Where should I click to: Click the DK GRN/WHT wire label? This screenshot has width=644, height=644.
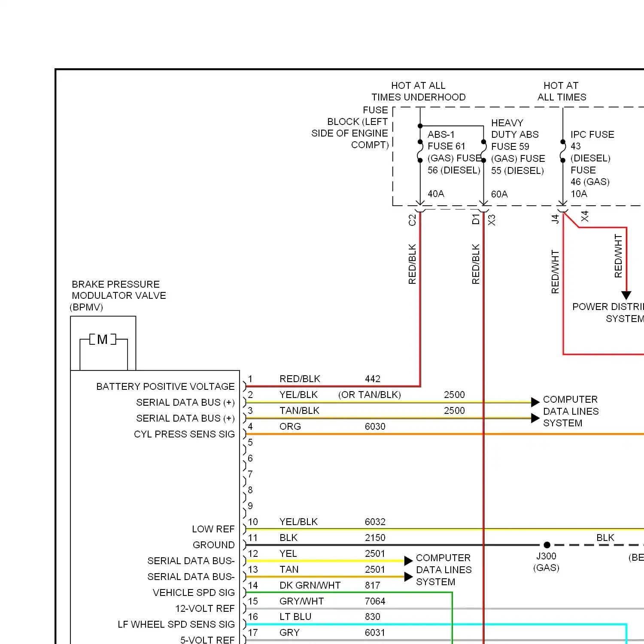310,585
